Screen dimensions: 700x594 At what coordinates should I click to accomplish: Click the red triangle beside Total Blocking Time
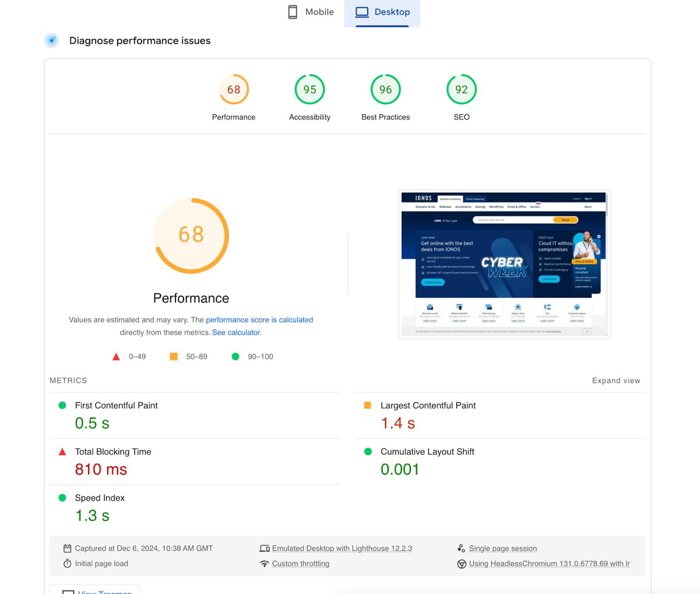click(x=63, y=452)
